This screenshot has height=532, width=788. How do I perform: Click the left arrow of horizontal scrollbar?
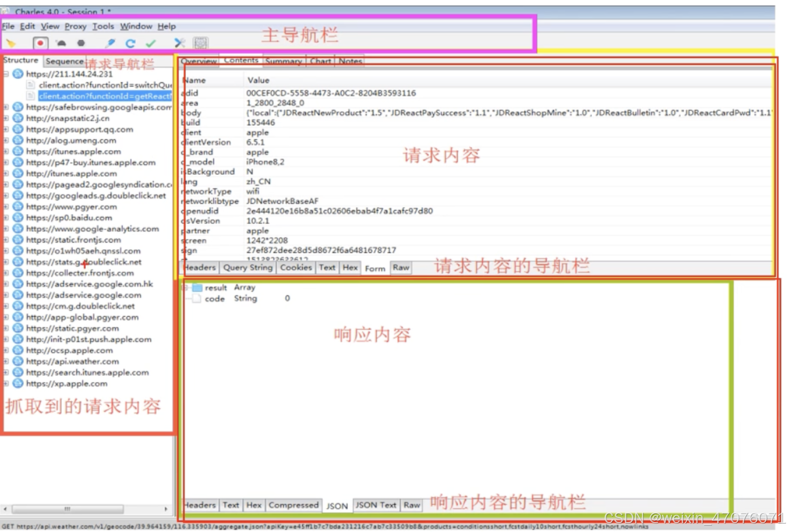point(5,509)
